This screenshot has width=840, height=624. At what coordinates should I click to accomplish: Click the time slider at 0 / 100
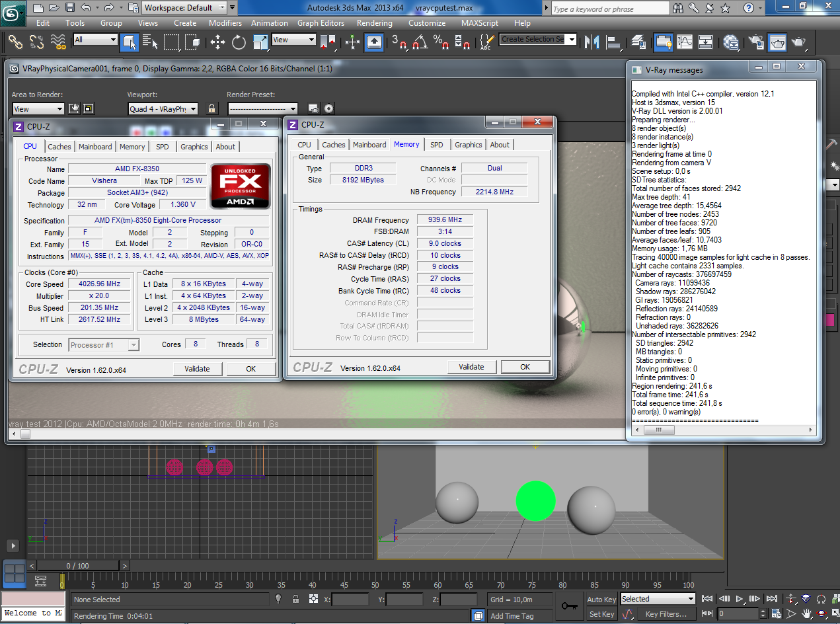(x=77, y=566)
